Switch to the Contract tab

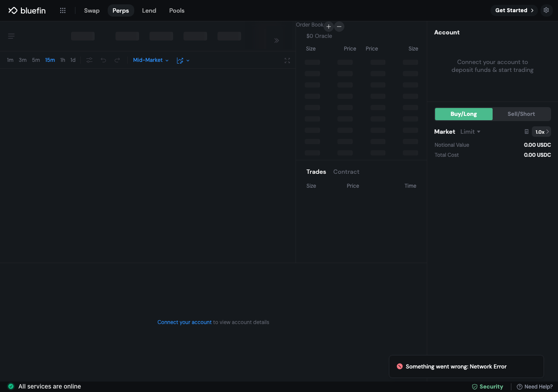(346, 172)
